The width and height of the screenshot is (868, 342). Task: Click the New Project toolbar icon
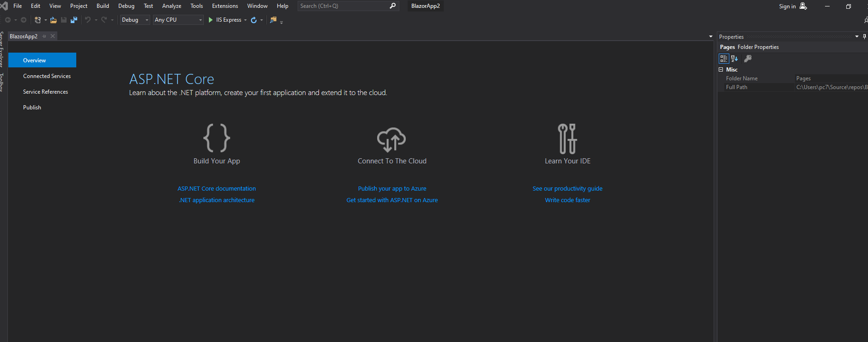point(38,20)
